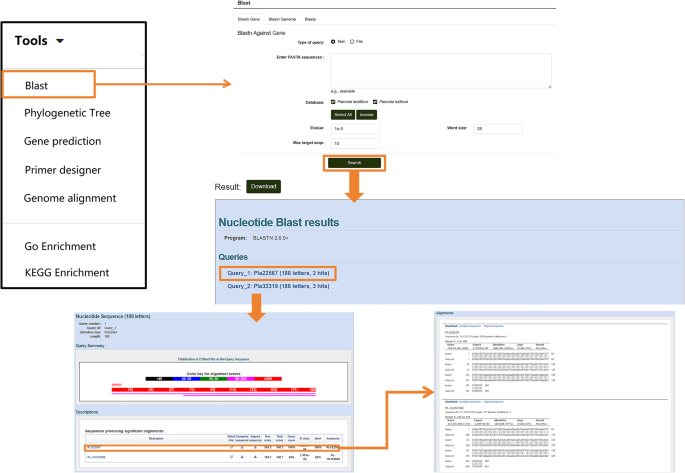
Task: Open the Primer designer tool
Action: click(x=63, y=170)
